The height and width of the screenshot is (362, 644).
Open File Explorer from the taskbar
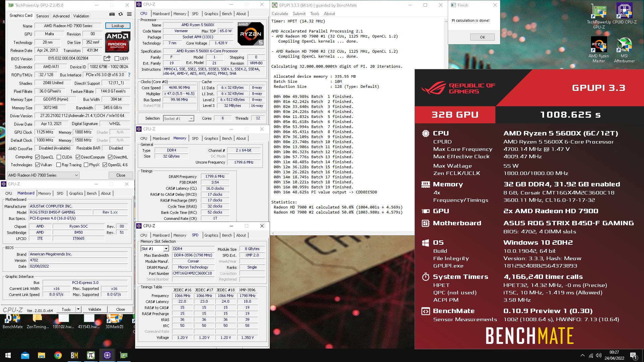[41, 355]
